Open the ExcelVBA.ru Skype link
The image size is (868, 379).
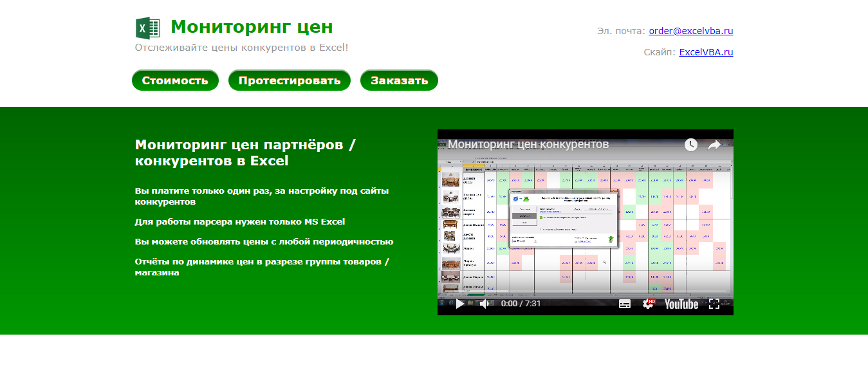pos(706,51)
